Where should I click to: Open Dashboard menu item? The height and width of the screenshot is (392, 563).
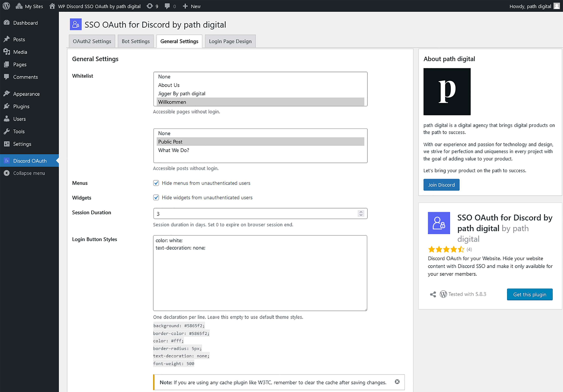tap(29, 23)
